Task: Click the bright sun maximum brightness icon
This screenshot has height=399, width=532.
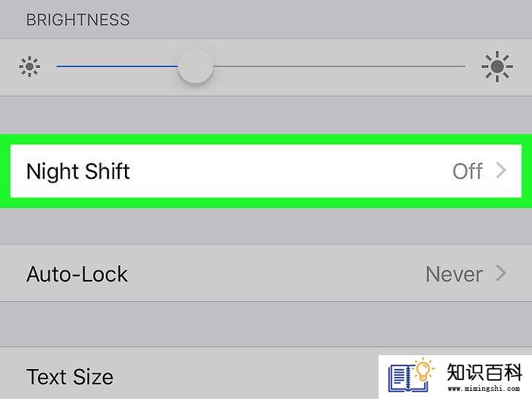Action: (x=497, y=66)
